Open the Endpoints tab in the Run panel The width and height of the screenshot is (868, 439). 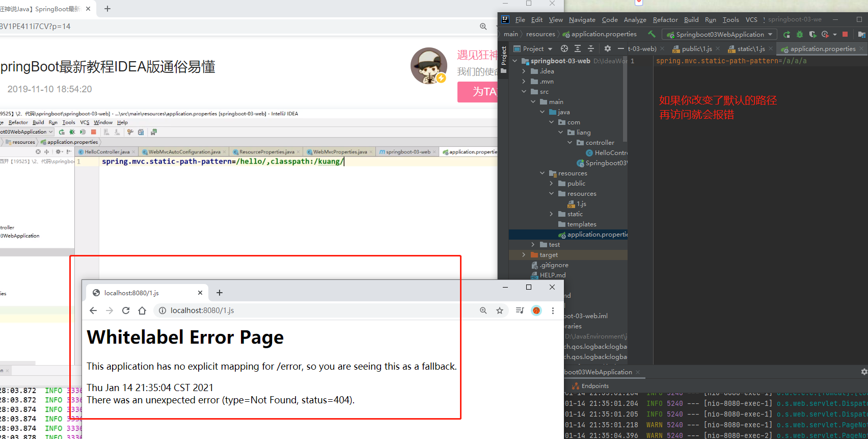click(x=590, y=386)
